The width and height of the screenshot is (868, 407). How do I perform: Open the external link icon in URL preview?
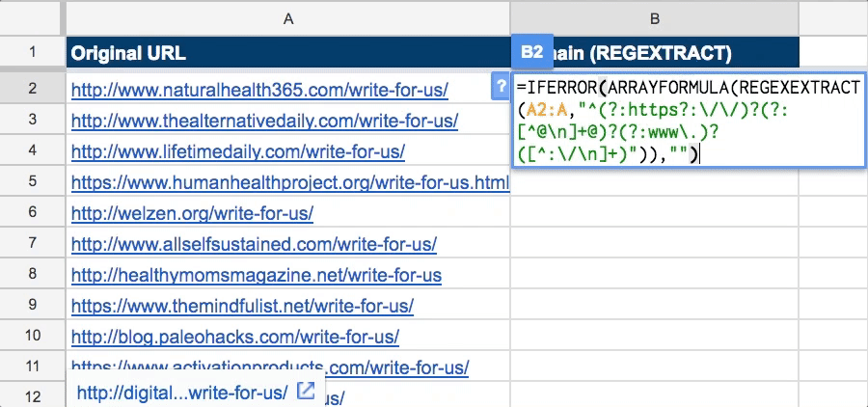coord(306,392)
